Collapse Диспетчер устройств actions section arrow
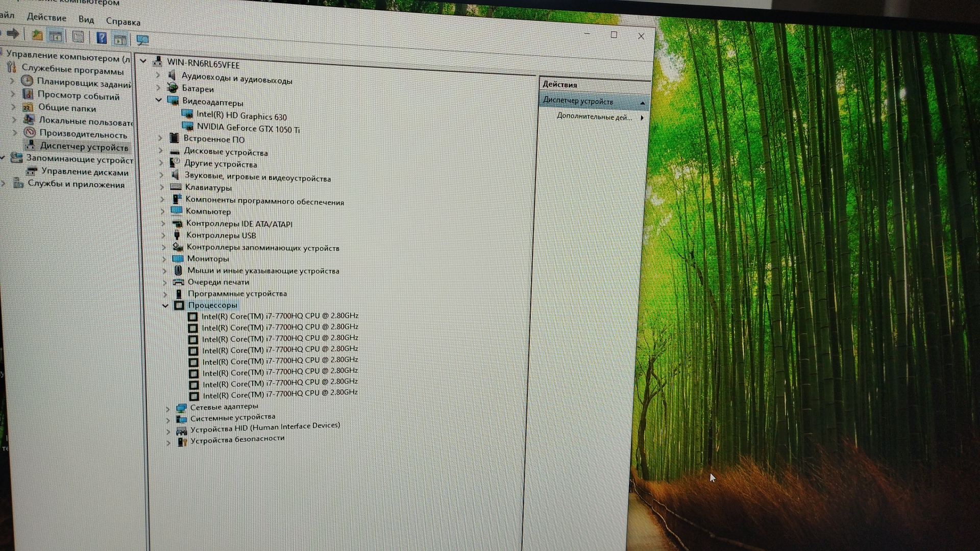Screen dimensions: 980x551 click(x=643, y=103)
